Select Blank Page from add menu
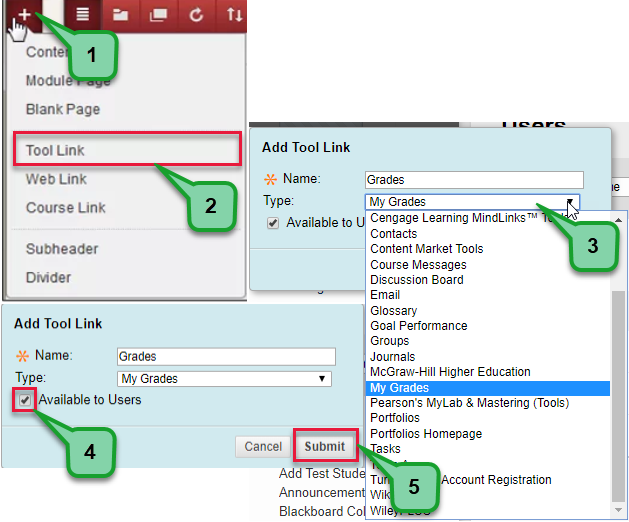 tap(63, 109)
